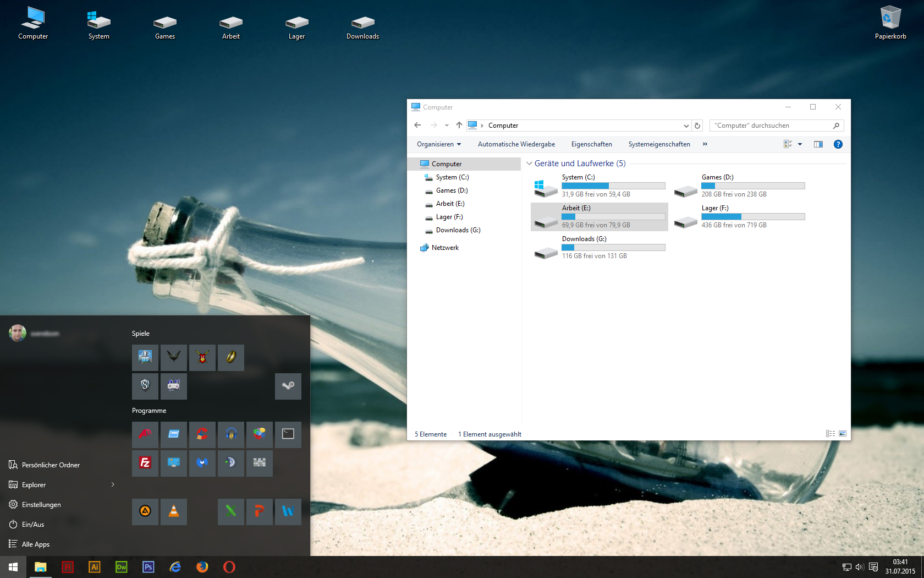Open the red P presentation tile
The width and height of the screenshot is (924, 578).
click(x=260, y=511)
